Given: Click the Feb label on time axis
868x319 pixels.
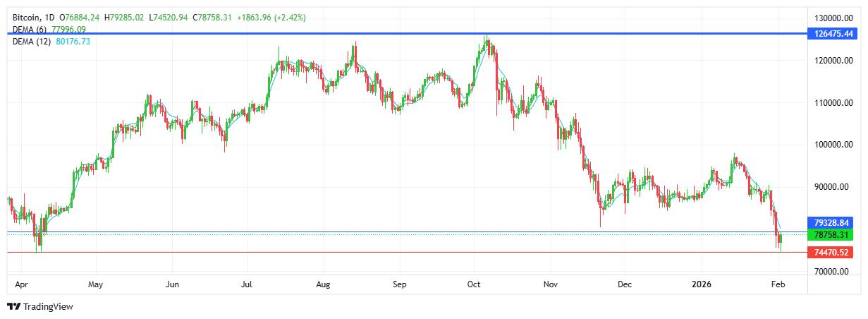Looking at the screenshot, I should click(778, 285).
